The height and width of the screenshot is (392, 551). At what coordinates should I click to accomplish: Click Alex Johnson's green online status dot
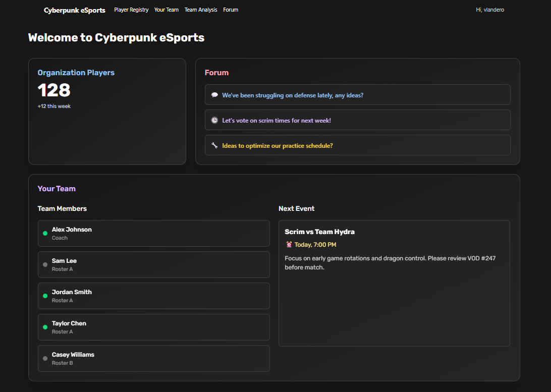[x=45, y=234]
